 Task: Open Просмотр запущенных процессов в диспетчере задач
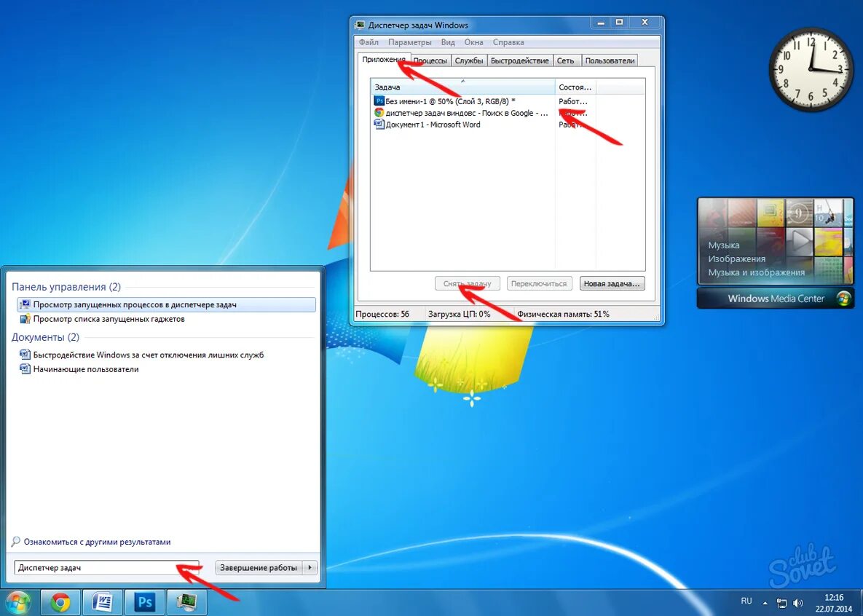click(x=167, y=304)
